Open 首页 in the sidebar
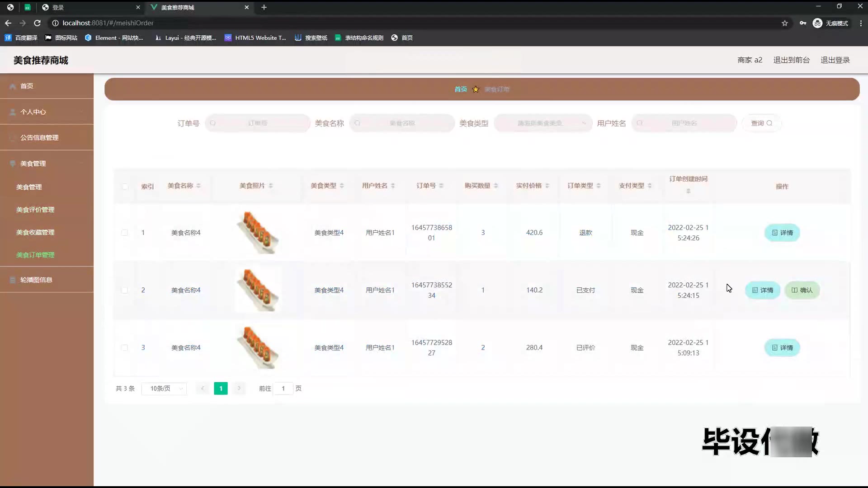The image size is (868, 488). (47, 86)
